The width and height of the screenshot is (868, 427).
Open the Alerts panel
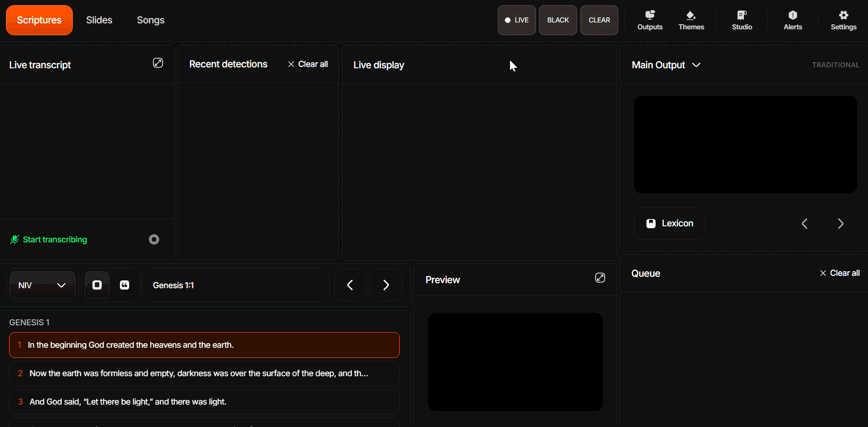[x=793, y=21]
